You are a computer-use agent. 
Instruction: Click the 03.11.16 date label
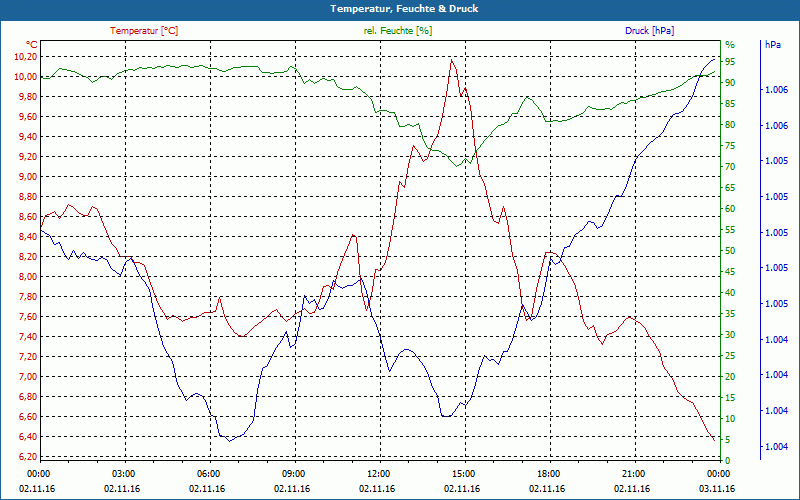point(717,489)
